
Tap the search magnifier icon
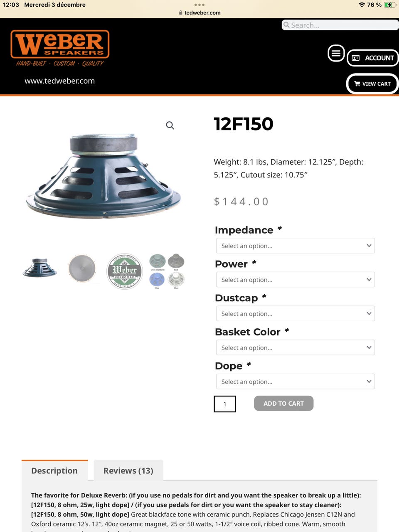[286, 25]
